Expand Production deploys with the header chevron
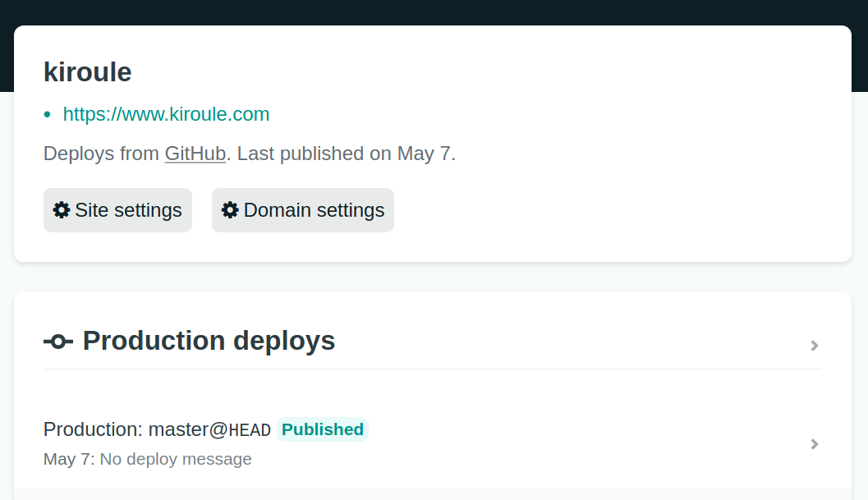868x500 pixels. tap(815, 346)
